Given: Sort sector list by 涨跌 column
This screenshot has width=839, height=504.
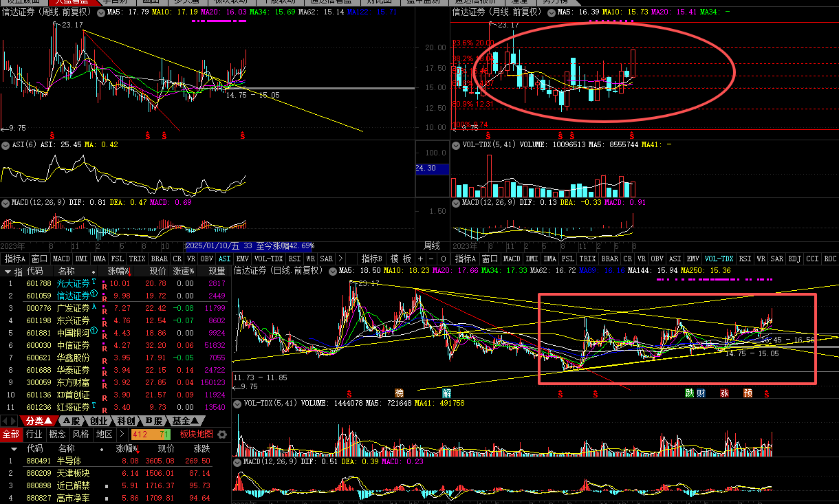Looking at the screenshot, I should [201, 448].
